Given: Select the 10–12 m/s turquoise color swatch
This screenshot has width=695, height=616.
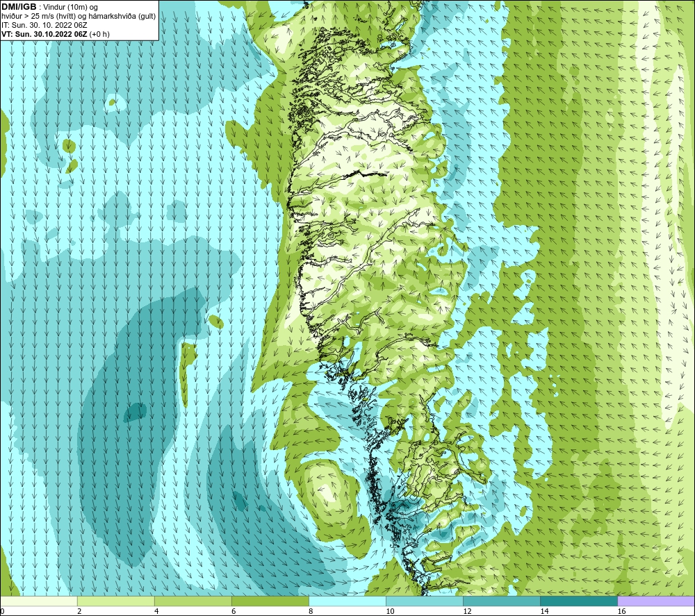Looking at the screenshot, I should 424,601.
